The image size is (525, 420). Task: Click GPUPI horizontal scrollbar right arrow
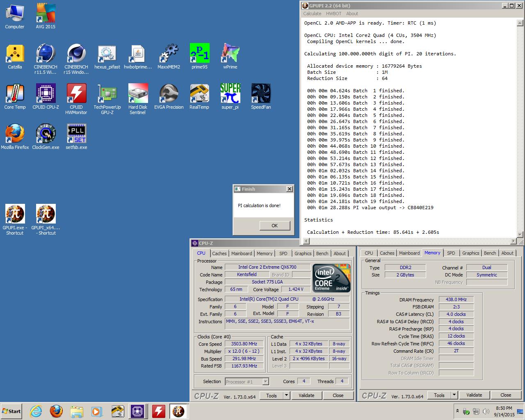(514, 241)
